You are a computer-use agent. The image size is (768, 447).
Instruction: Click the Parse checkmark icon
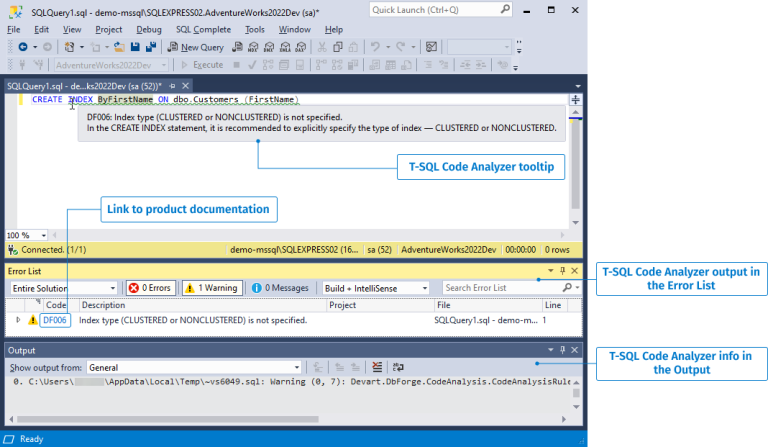[x=252, y=65]
